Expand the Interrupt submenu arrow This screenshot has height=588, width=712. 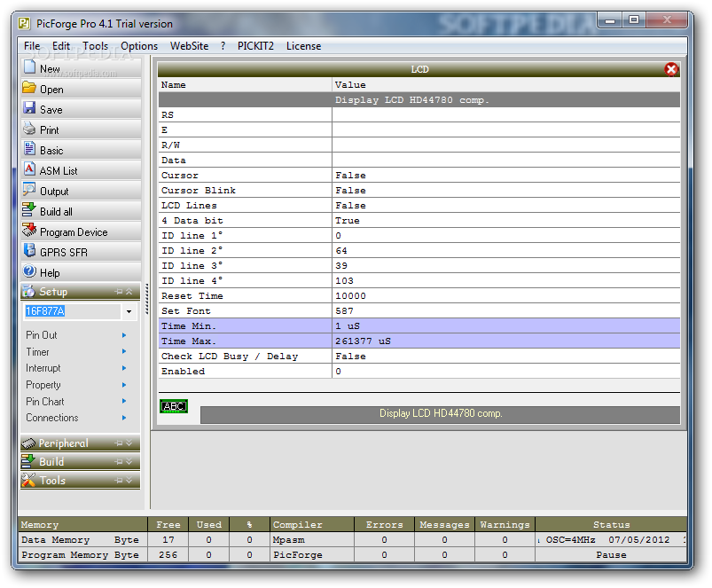tap(124, 368)
